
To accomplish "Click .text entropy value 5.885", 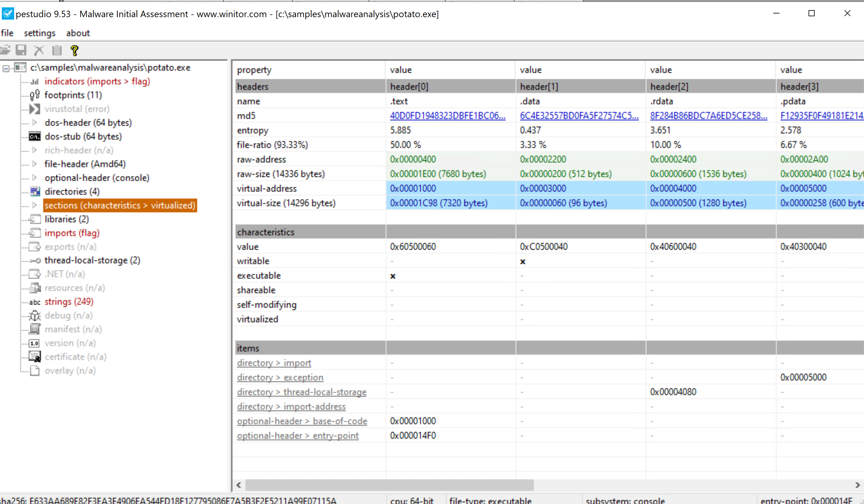I will [400, 130].
